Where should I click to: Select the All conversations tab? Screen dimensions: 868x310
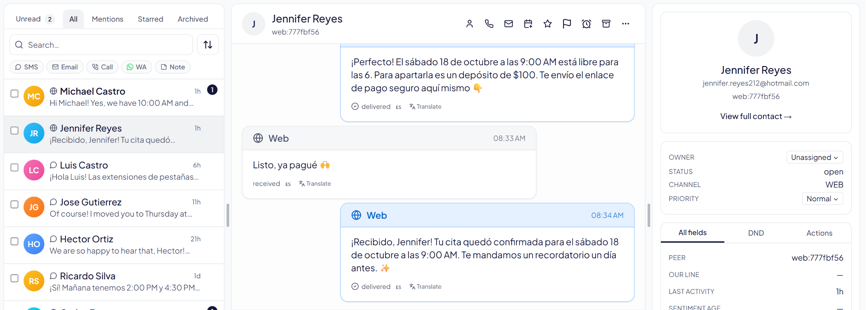73,19
